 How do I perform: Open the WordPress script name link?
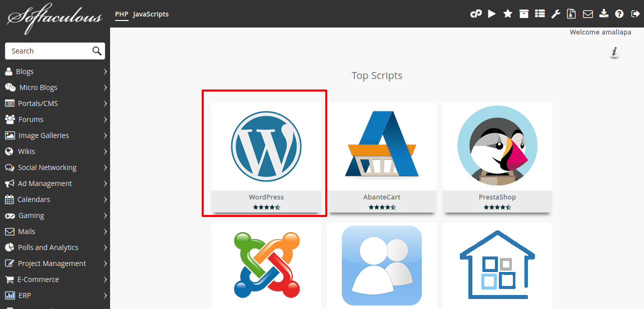(x=266, y=197)
